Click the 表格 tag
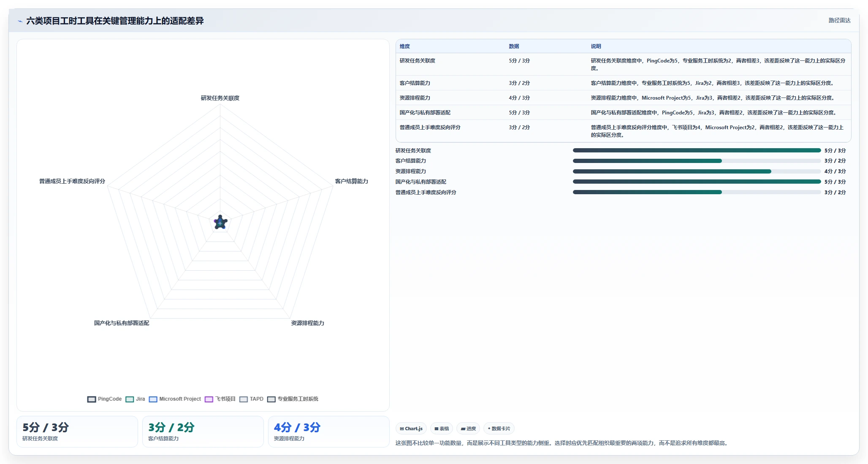868x464 pixels. [442, 429]
